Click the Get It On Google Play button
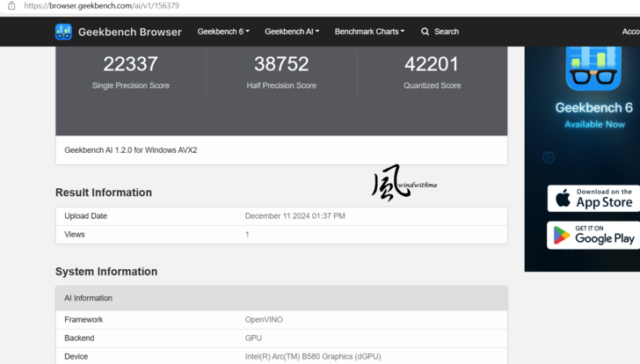Viewport: 640px width, 364px height. [x=593, y=235]
